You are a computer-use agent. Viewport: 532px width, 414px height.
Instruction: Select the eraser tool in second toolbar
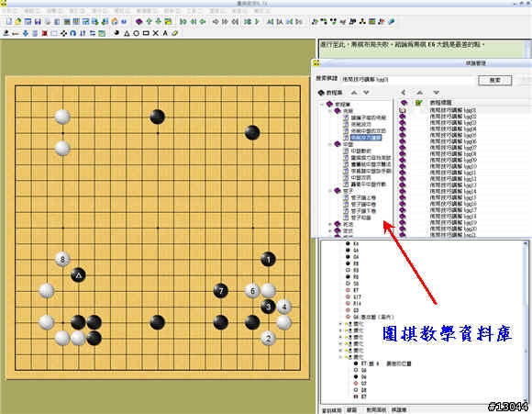(x=174, y=33)
